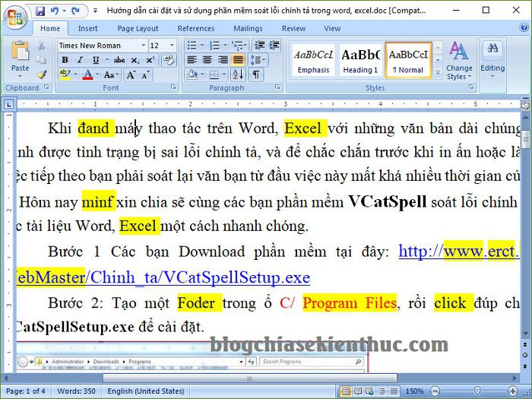This screenshot has width=532, height=399.
Task: Open Word Help question mark icon
Action: (524, 27)
